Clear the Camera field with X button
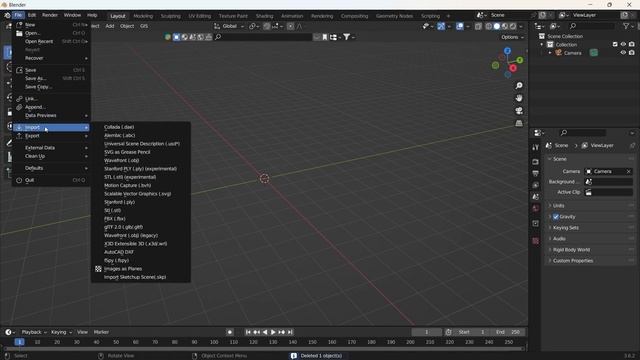The image size is (640, 360). click(x=629, y=171)
